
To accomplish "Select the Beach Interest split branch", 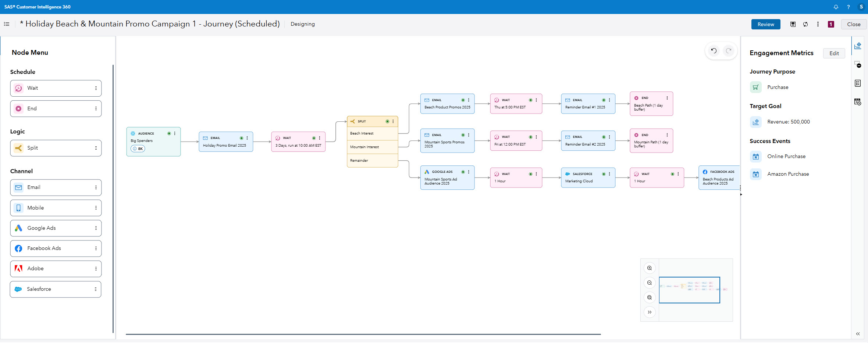I will pos(373,133).
